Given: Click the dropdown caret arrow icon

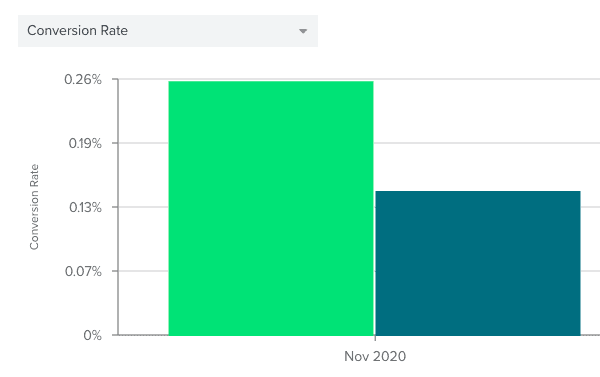Looking at the screenshot, I should coord(303,31).
